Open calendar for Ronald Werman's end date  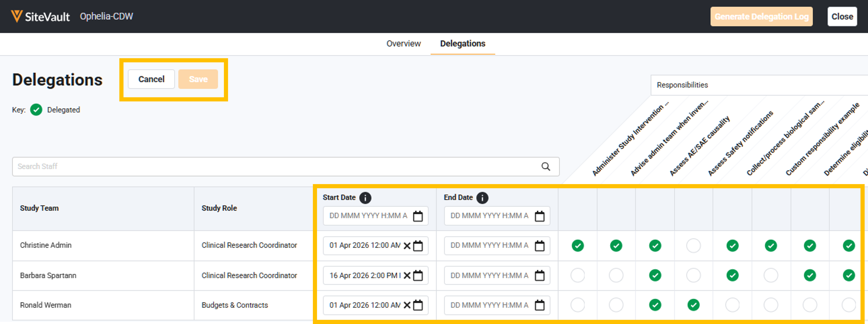(x=540, y=305)
